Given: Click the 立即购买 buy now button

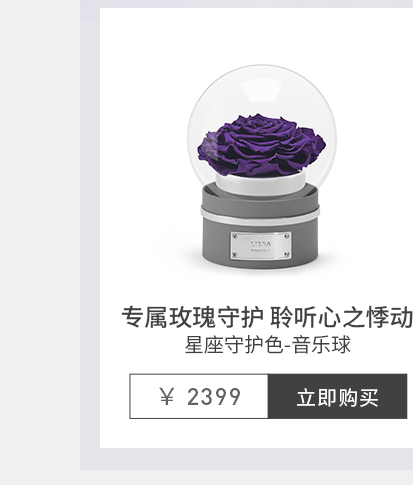Looking at the screenshot, I should (337, 396).
